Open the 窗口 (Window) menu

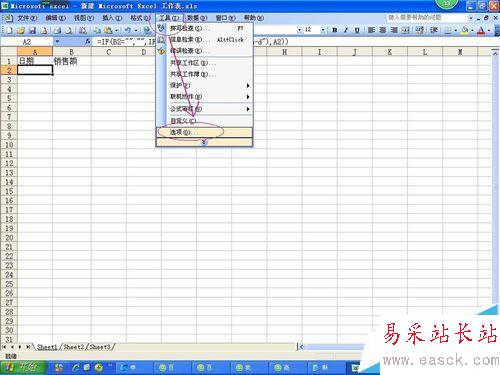pyautogui.click(x=225, y=18)
